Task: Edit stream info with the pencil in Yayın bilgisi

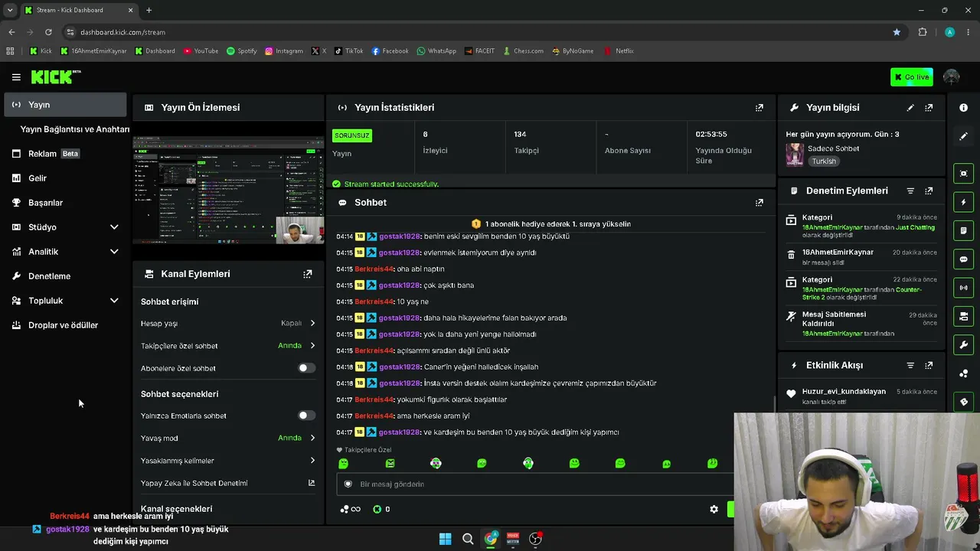Action: (x=910, y=108)
